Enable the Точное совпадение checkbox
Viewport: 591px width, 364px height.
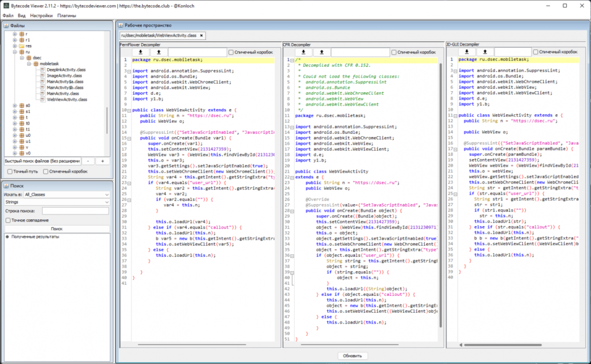pos(8,220)
